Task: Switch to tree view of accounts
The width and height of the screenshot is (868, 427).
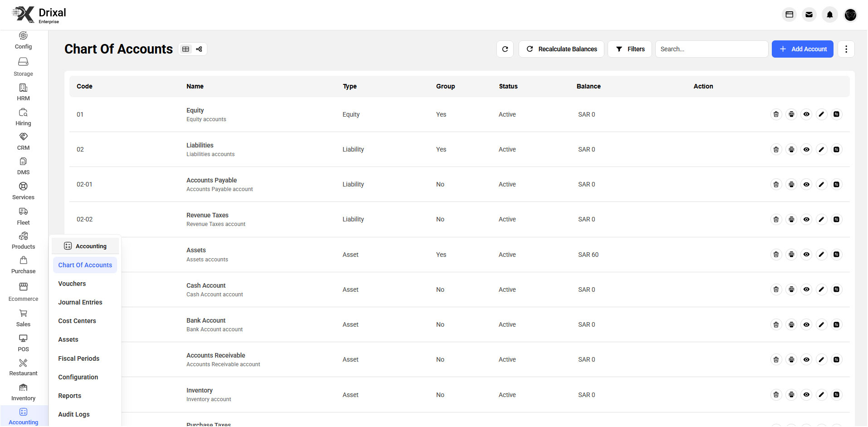Action: click(x=199, y=49)
